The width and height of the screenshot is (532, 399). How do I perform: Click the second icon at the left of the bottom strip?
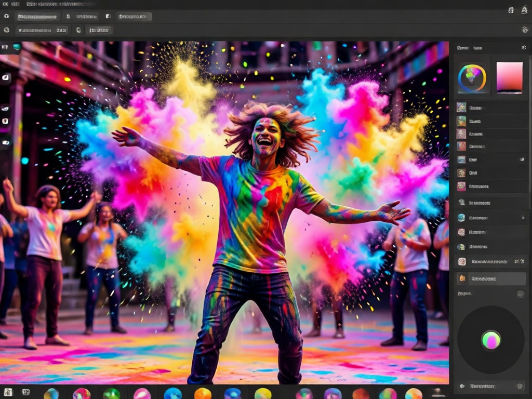point(26,392)
